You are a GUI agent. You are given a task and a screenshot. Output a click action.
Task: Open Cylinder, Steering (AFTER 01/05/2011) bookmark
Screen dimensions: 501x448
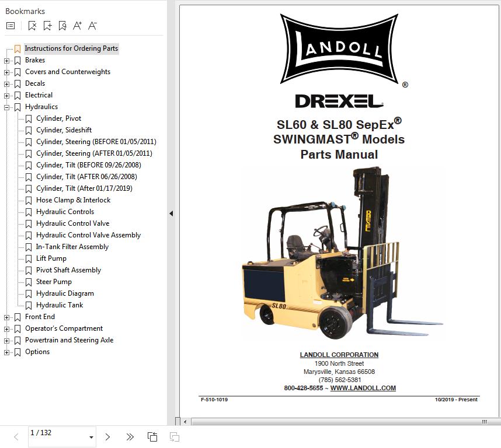pos(94,153)
